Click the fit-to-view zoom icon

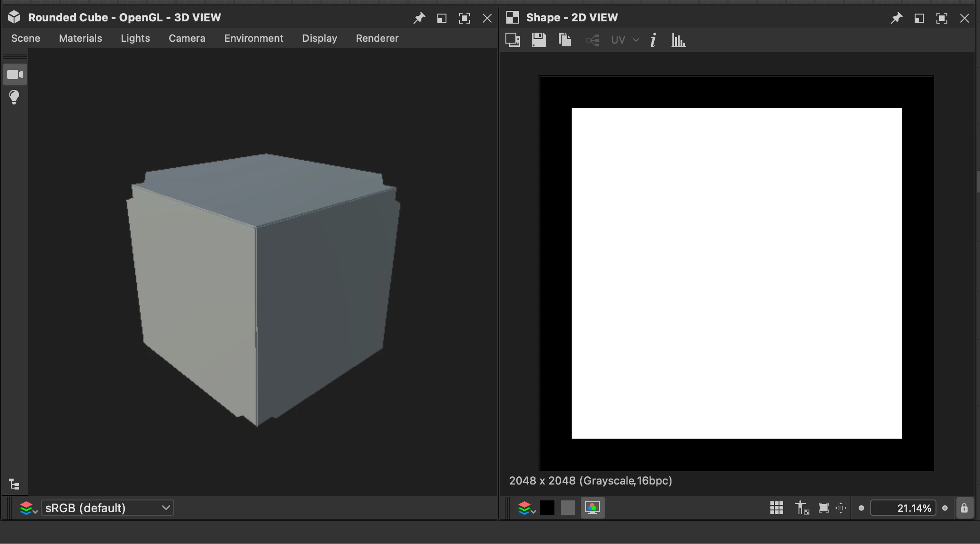click(x=823, y=508)
